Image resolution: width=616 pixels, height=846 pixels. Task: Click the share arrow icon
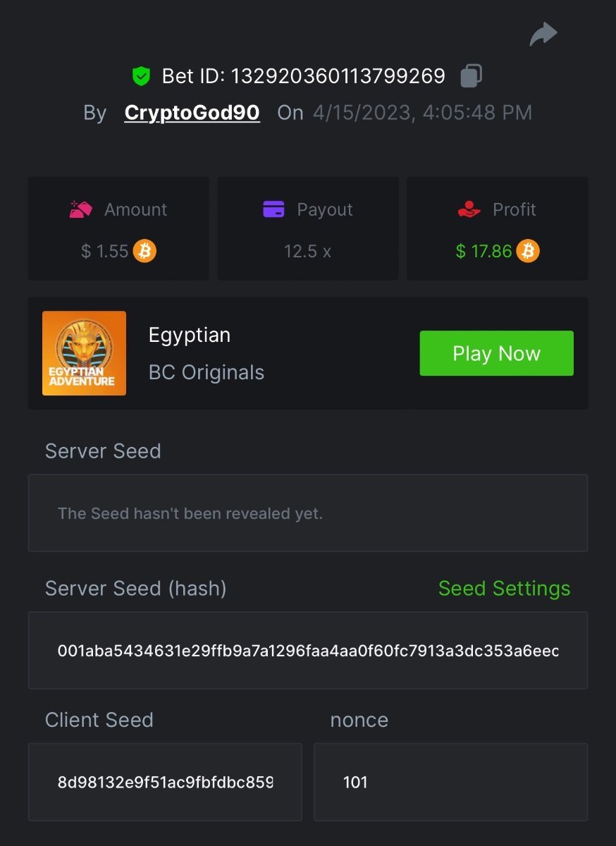[x=543, y=35]
